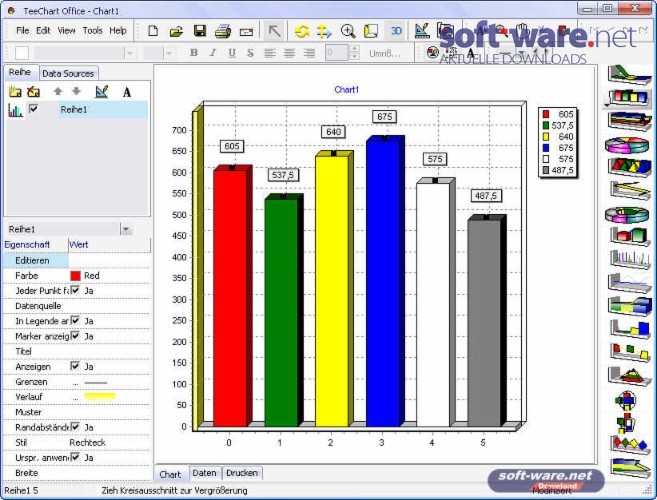This screenshot has width=657, height=500.
Task: Toggle 'Anzeigen' checkbox
Action: click(75, 366)
